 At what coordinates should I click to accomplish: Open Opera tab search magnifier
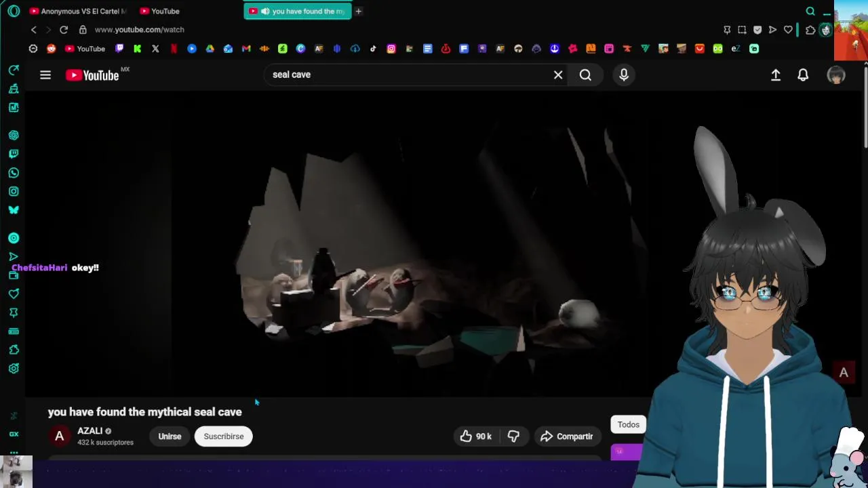pyautogui.click(x=810, y=11)
